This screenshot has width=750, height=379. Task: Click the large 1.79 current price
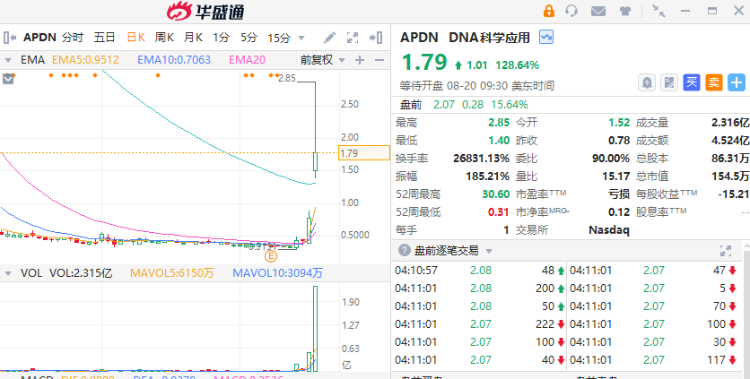click(424, 63)
